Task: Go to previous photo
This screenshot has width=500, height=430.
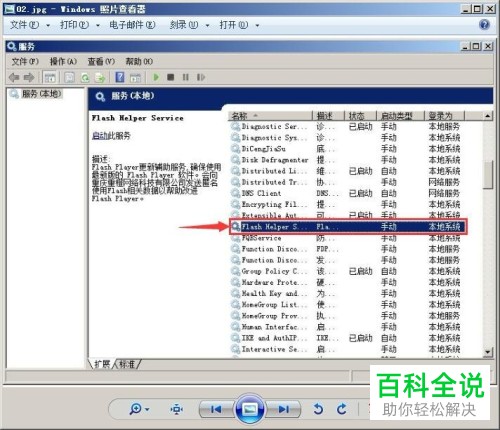Action: (x=216, y=409)
